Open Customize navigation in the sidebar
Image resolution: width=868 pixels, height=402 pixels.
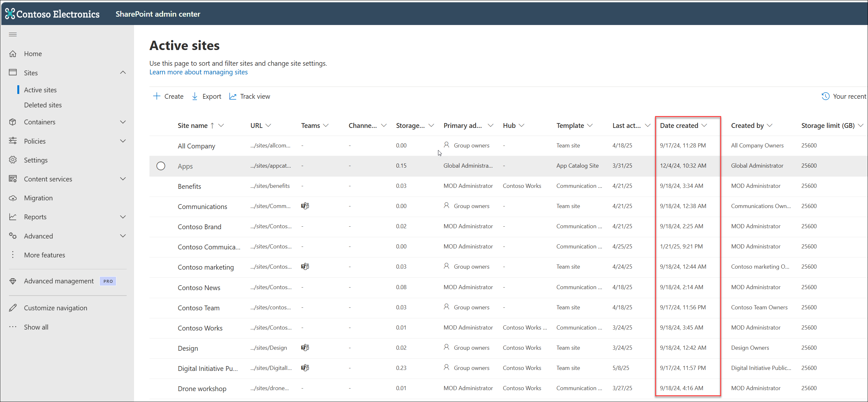click(x=55, y=308)
